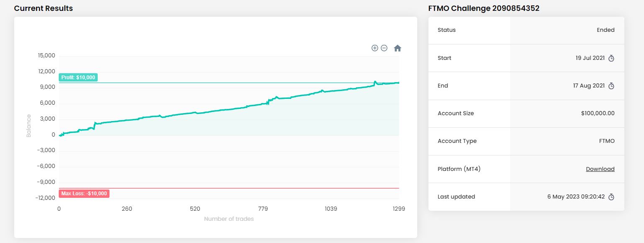Image resolution: width=644 pixels, height=243 pixels.
Task: Click the $100,000.00 account size value
Action: pos(598,114)
